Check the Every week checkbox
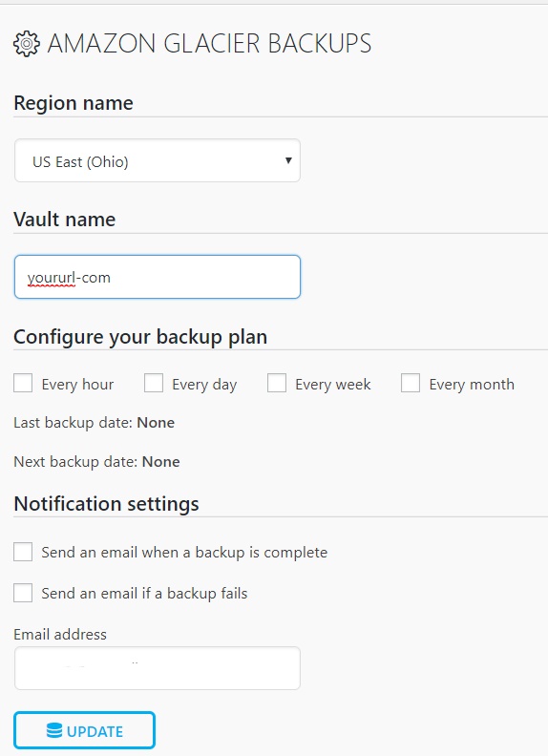 tap(277, 384)
